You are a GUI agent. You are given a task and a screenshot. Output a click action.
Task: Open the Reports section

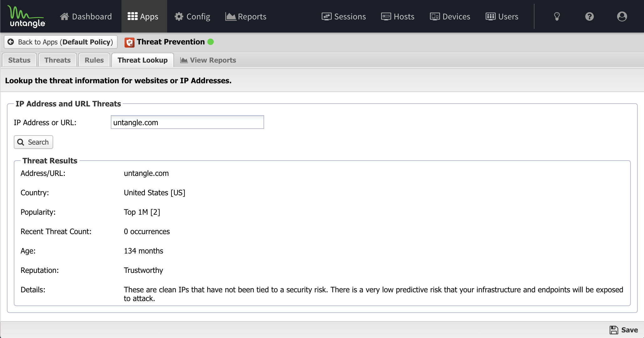[x=246, y=16]
